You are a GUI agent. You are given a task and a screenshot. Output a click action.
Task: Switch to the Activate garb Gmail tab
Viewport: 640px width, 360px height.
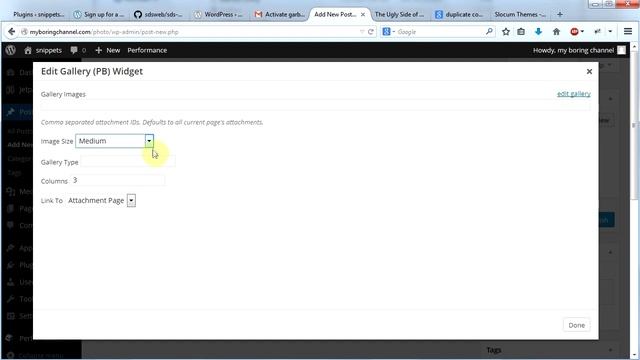coord(280,14)
